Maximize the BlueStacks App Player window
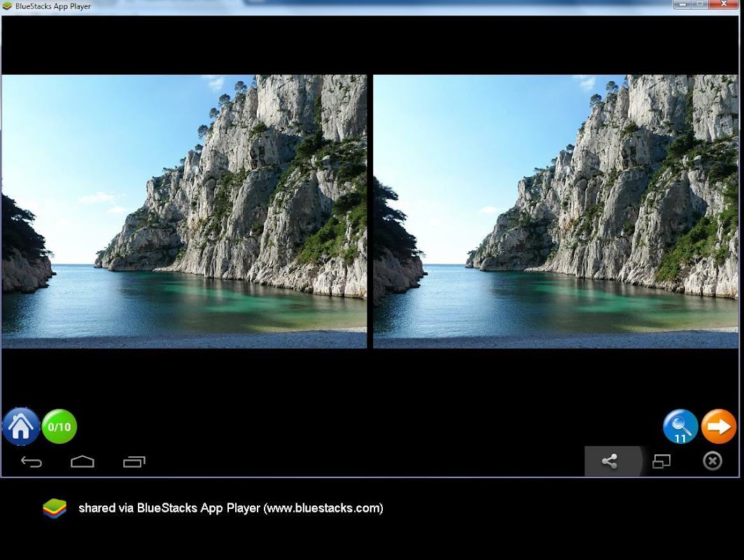The image size is (744, 560). [x=700, y=5]
